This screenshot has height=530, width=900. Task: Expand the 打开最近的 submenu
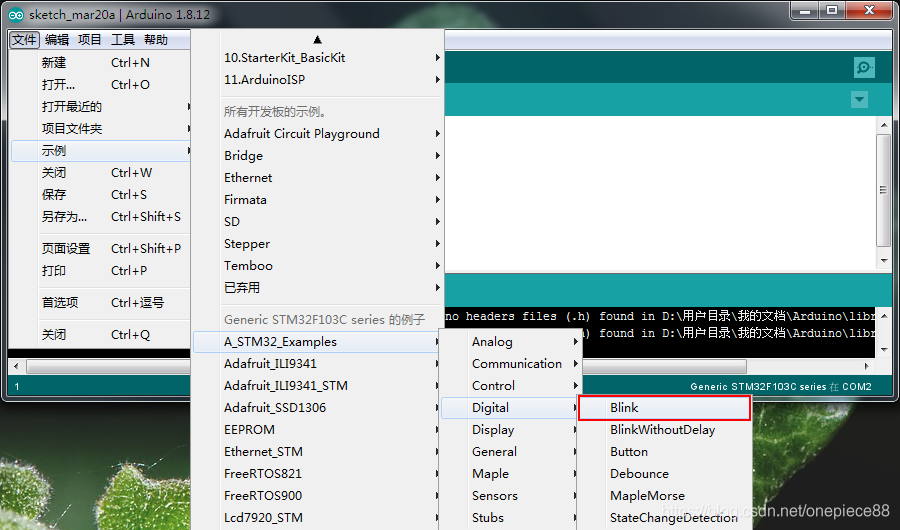(100, 107)
